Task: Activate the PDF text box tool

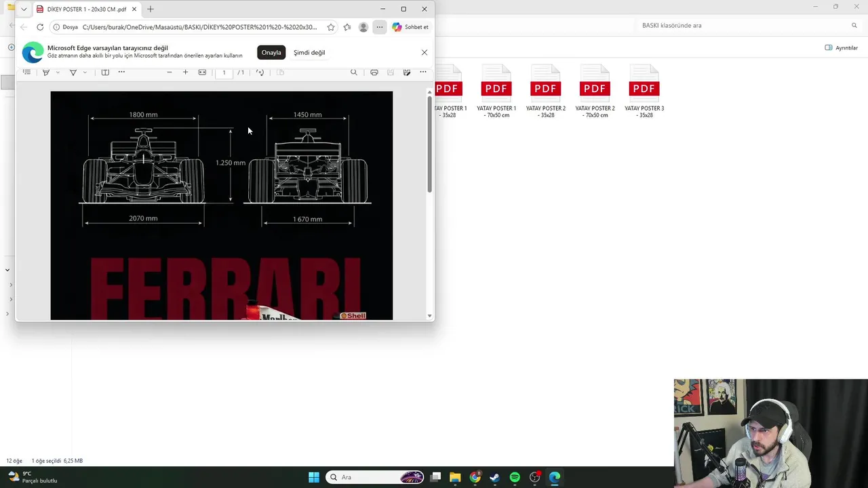Action: click(x=105, y=72)
